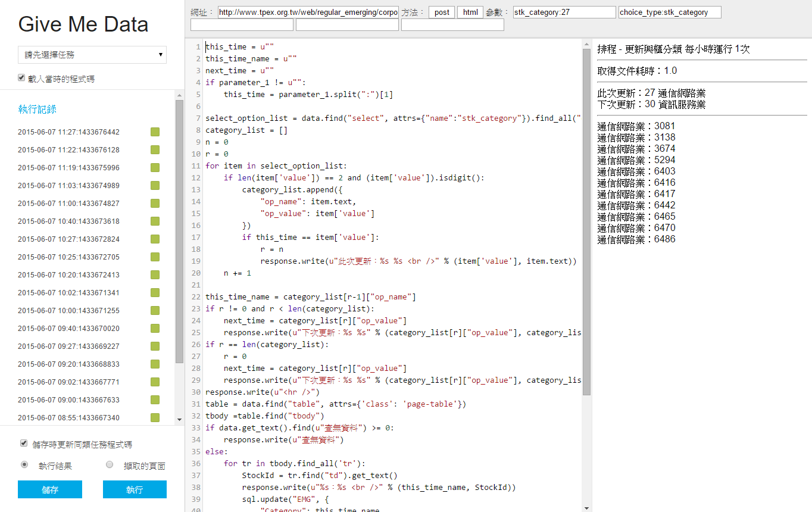Click the URL address input field
This screenshot has width=812, height=512.
click(x=308, y=13)
